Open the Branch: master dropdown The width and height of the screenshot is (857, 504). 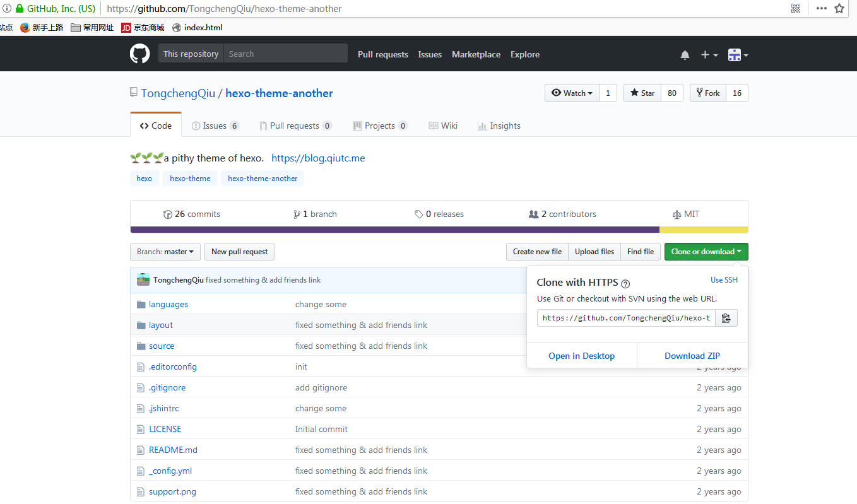pyautogui.click(x=165, y=252)
